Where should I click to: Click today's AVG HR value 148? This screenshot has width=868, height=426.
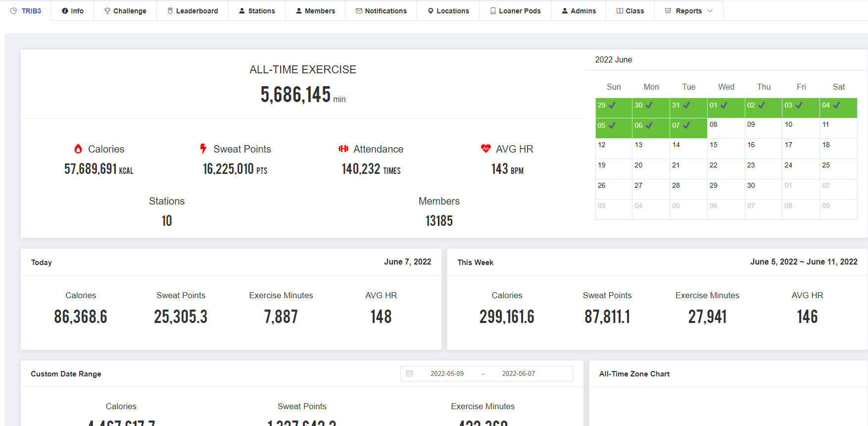[x=381, y=317]
